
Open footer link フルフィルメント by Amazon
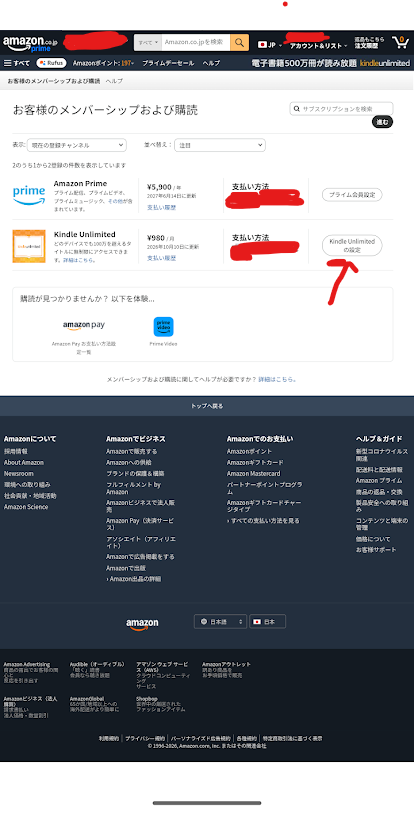134,488
